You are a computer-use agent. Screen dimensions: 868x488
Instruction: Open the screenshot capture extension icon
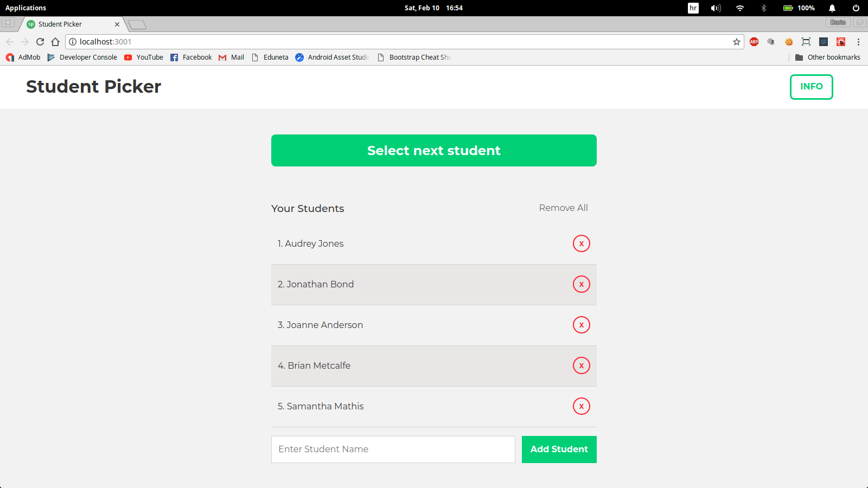pyautogui.click(x=806, y=42)
